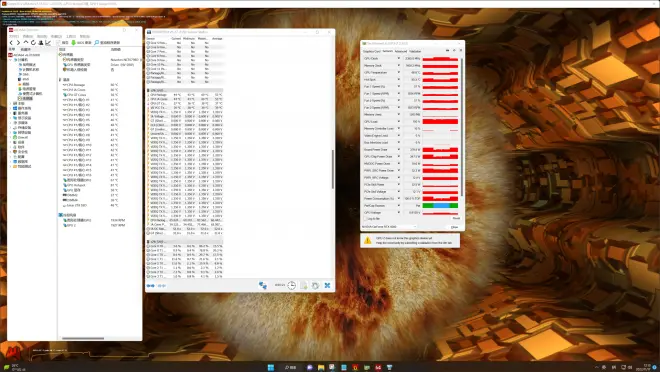
Task: Click HWiNFO Maximum column header
Action: [x=202, y=38]
